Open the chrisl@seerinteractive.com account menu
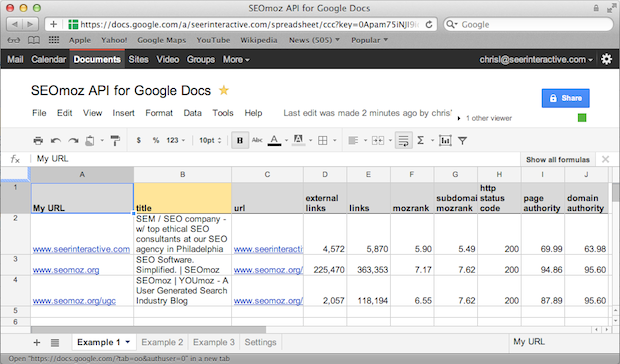Image resolution: width=620 pixels, height=364 pixels. pyautogui.click(x=536, y=59)
